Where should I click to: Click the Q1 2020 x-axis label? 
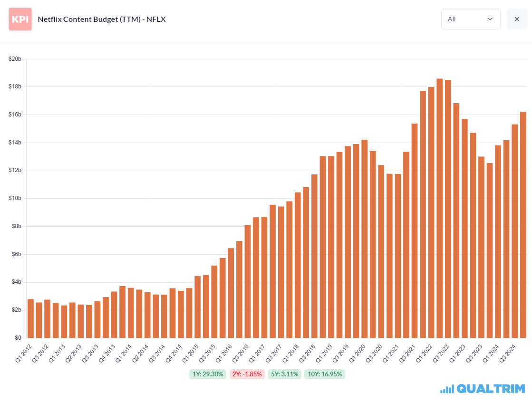tap(357, 354)
